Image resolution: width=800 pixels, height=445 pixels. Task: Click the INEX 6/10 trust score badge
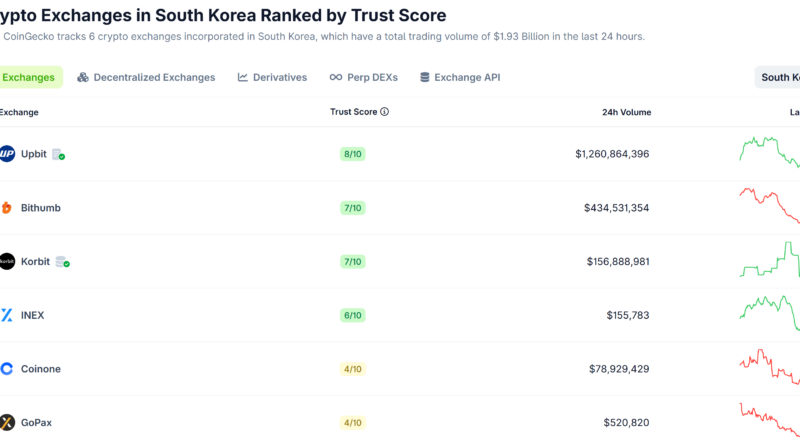pyautogui.click(x=353, y=315)
